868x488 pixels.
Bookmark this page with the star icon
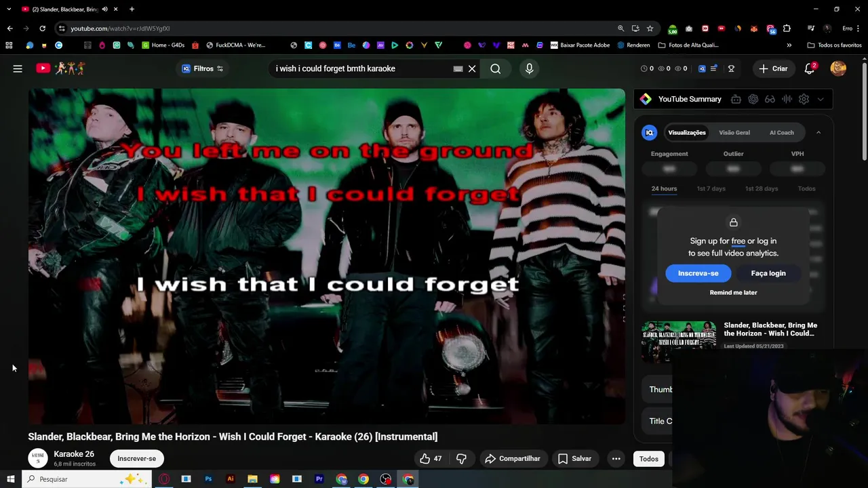tap(650, 28)
